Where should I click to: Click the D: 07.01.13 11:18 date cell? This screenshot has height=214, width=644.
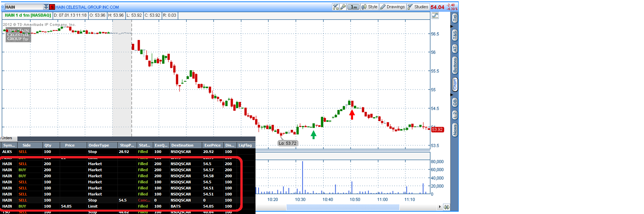tap(70, 15)
